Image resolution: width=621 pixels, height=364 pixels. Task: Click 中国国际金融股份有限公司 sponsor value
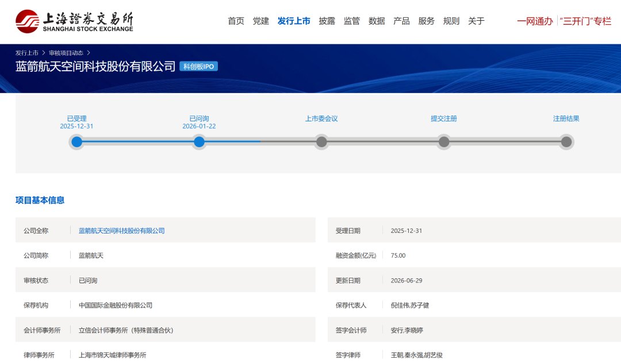coord(116,305)
